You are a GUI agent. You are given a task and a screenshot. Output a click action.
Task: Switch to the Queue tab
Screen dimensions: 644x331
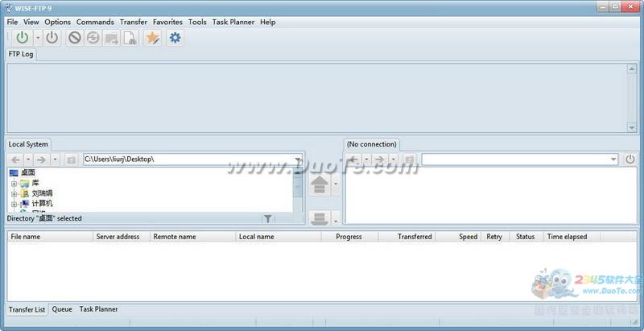tap(62, 309)
